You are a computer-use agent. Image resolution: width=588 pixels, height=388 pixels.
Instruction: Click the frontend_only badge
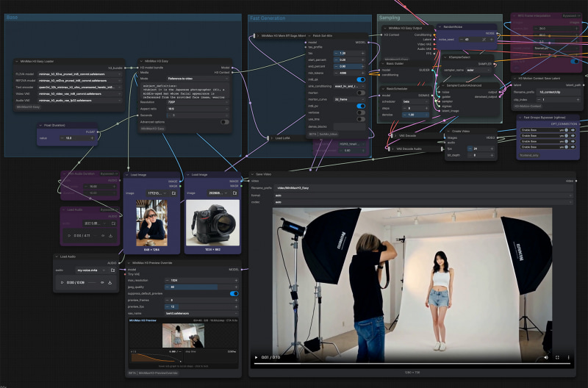[x=529, y=155]
